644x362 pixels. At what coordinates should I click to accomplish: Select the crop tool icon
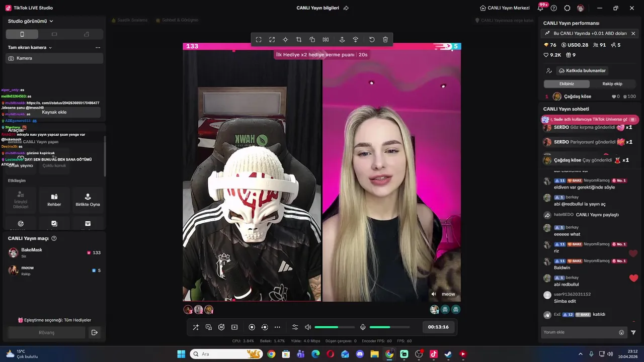coord(299,40)
